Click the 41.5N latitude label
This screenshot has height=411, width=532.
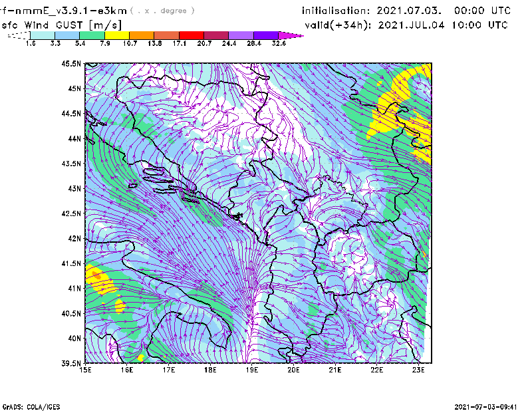click(x=71, y=263)
